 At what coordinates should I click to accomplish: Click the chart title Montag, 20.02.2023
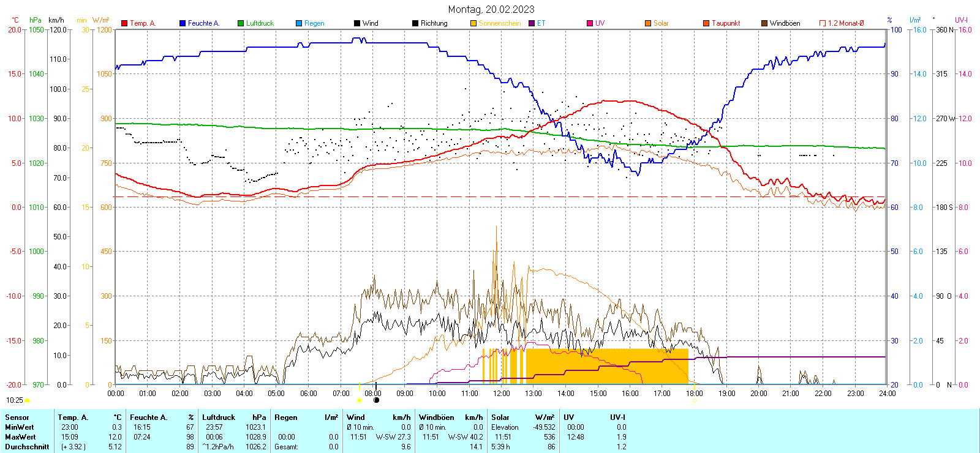[x=491, y=9]
